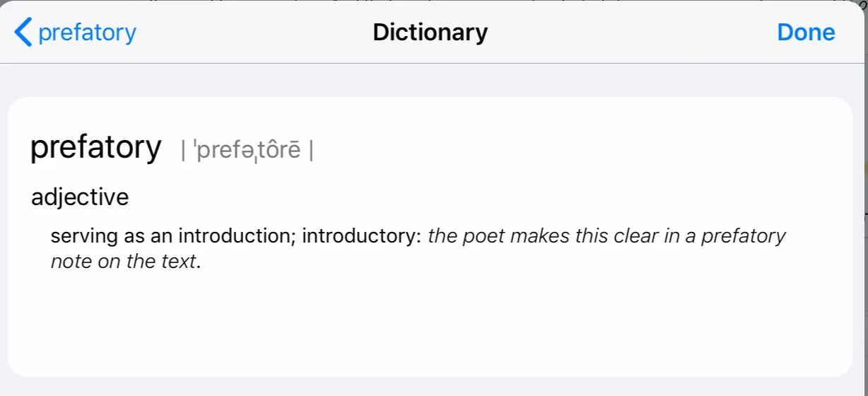Click the "adjective" part-of-speech label
The width and height of the screenshot is (868, 396).
pyautogui.click(x=80, y=197)
